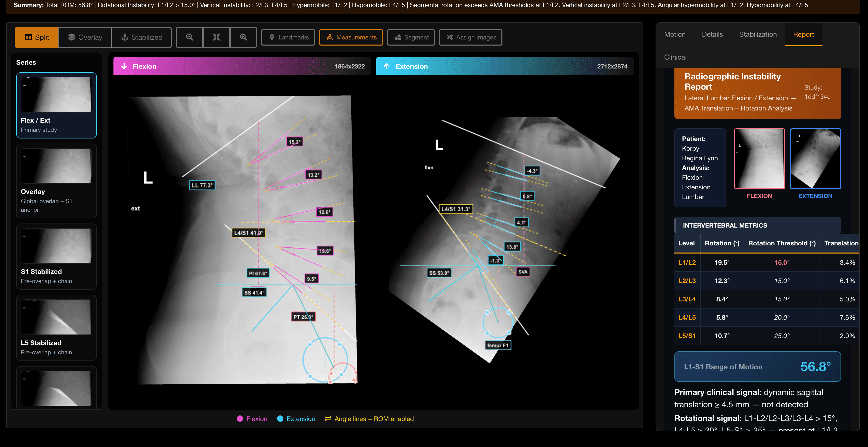Click the Extension header up-arrow icon
The height and width of the screenshot is (447, 868).
tap(386, 66)
